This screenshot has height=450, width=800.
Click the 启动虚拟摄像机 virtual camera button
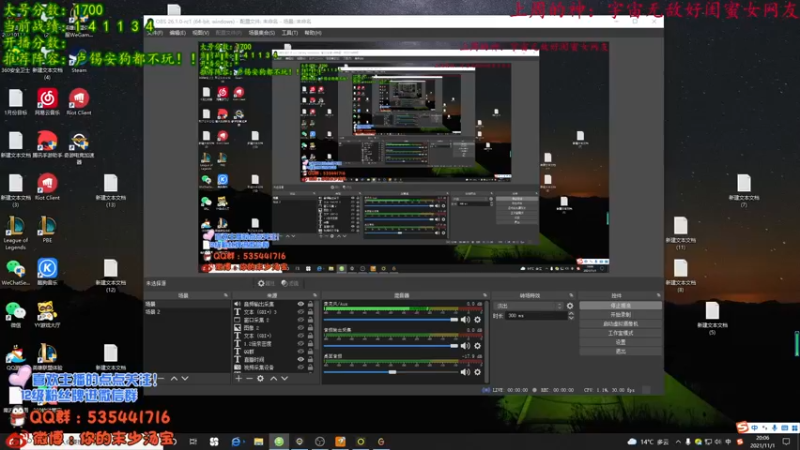point(620,324)
